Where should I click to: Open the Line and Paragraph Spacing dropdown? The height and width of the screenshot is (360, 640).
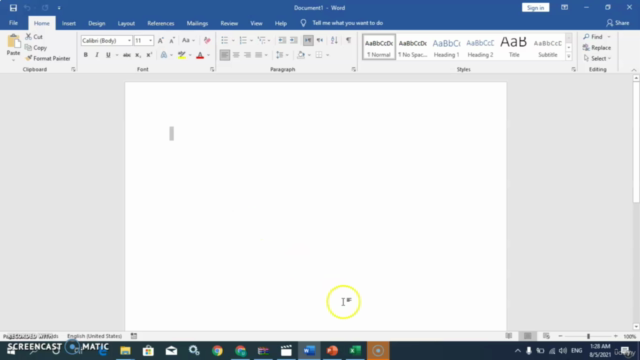[x=282, y=55]
